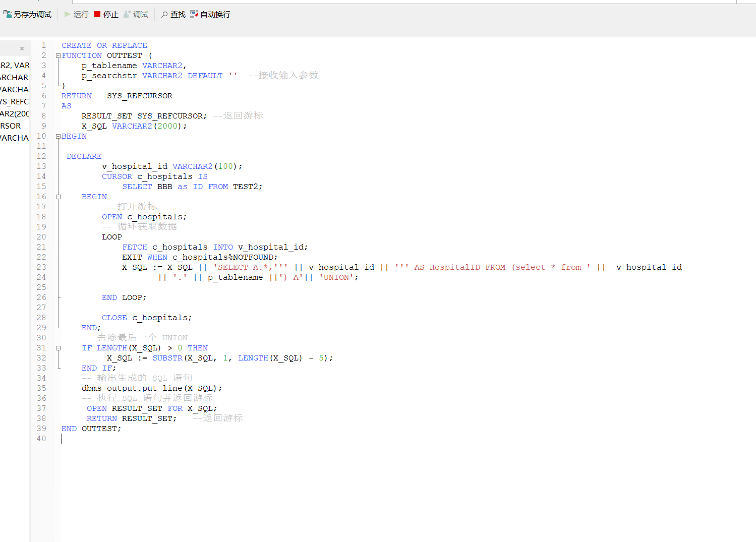
Task: Click the END OUTTEST final line
Action: pyautogui.click(x=91, y=429)
